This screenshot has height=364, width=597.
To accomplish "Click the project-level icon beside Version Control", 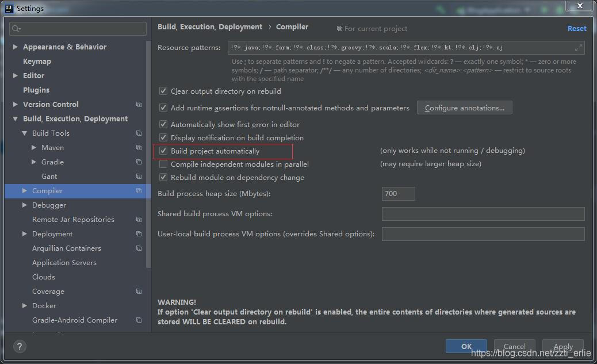I will click(x=139, y=105).
